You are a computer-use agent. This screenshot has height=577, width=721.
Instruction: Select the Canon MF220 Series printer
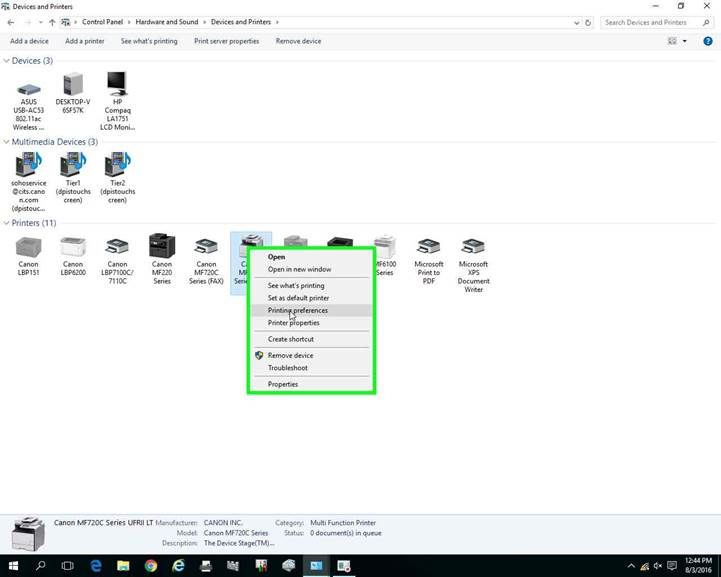tap(162, 259)
